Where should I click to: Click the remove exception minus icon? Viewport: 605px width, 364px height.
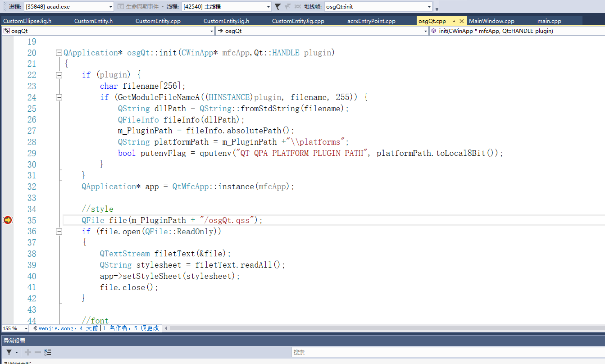point(38,352)
